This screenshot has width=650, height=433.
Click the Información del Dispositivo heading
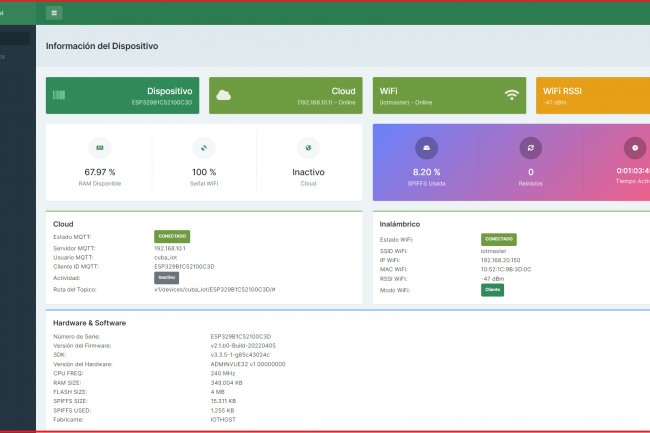coord(102,46)
